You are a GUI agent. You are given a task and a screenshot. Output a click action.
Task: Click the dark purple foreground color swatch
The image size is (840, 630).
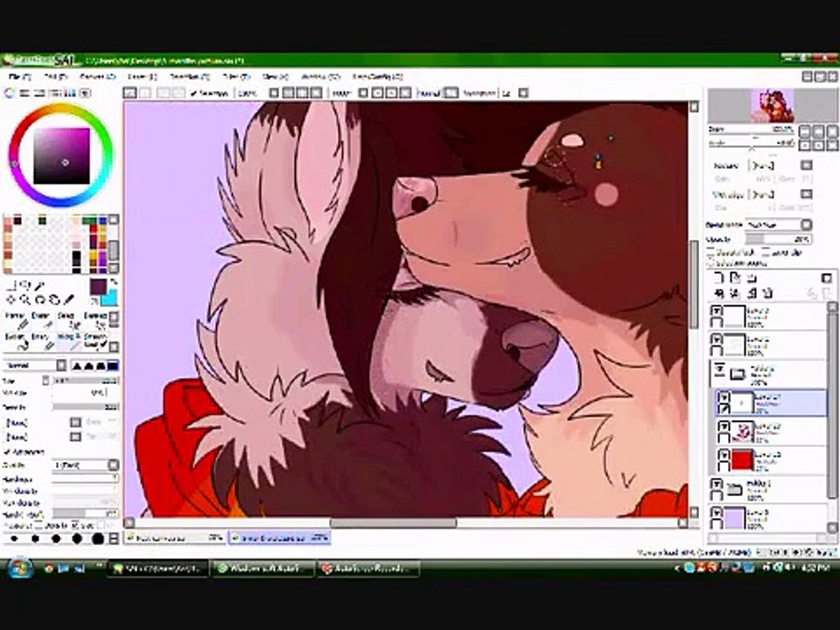98,287
